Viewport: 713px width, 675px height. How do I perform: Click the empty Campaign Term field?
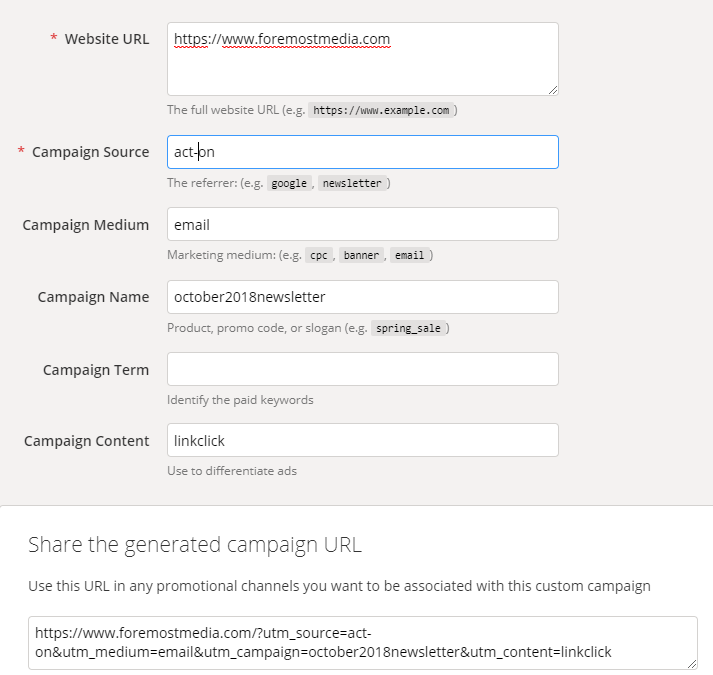[x=362, y=369]
